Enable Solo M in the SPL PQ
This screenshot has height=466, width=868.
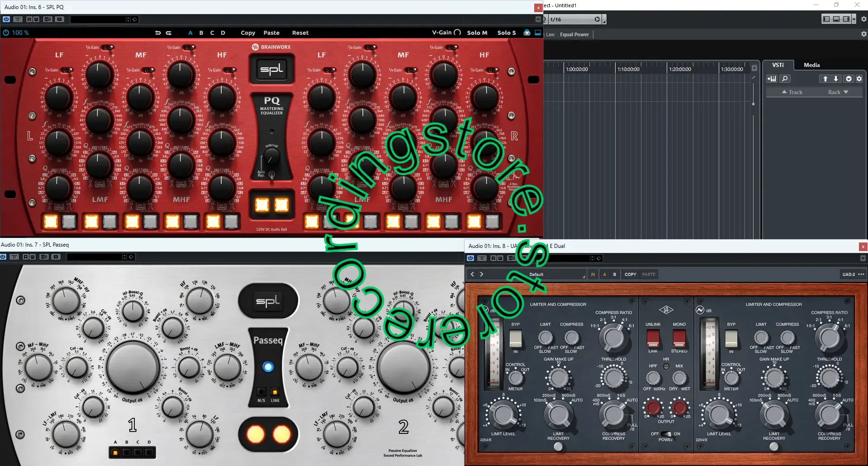[x=477, y=33]
